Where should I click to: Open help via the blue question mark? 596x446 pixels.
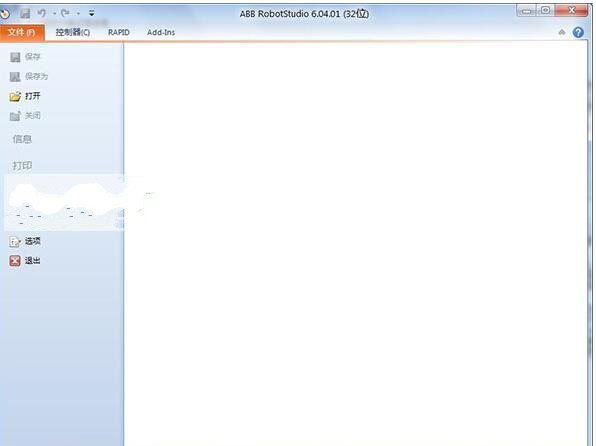[x=578, y=32]
